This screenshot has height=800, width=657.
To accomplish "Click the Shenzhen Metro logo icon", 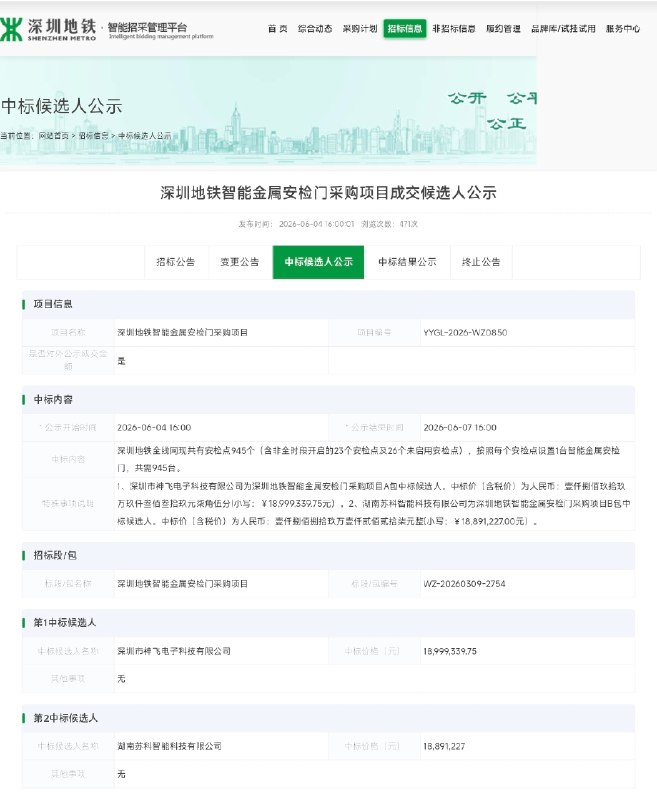I will (x=11, y=29).
